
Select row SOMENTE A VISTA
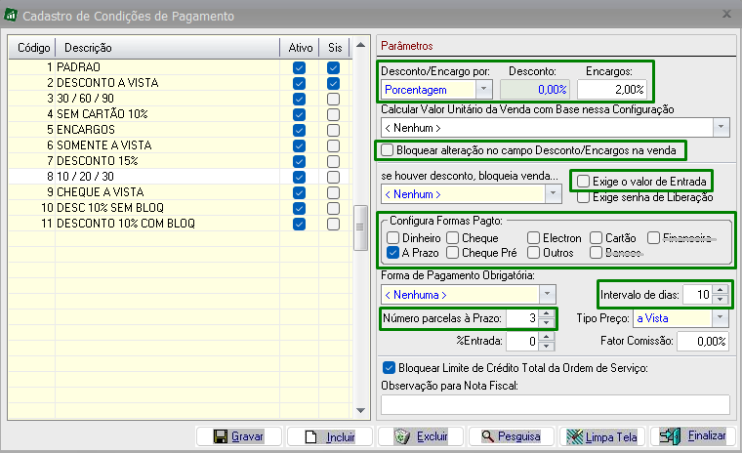180,145
